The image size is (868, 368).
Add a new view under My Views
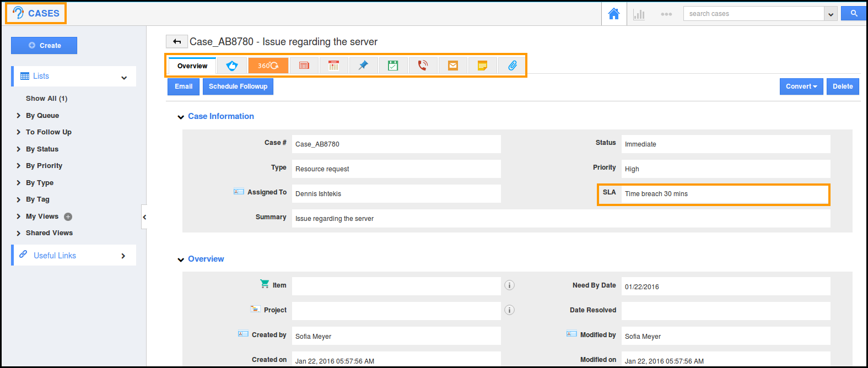[68, 217]
